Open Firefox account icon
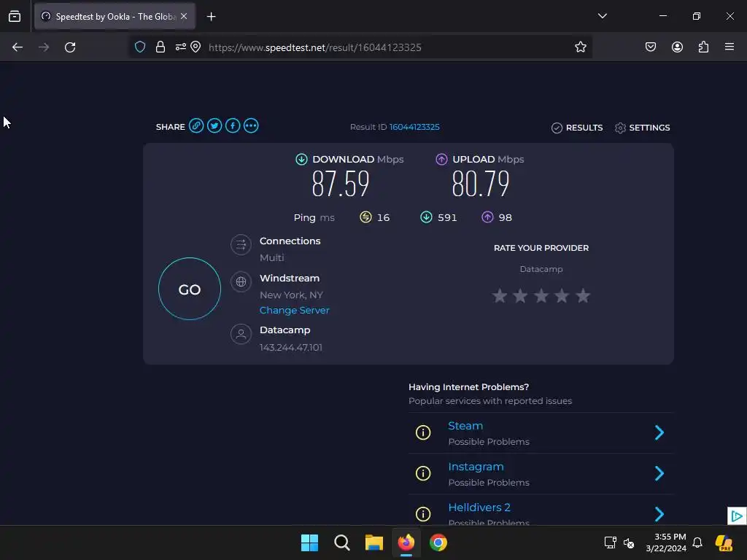The image size is (747, 560). (677, 47)
